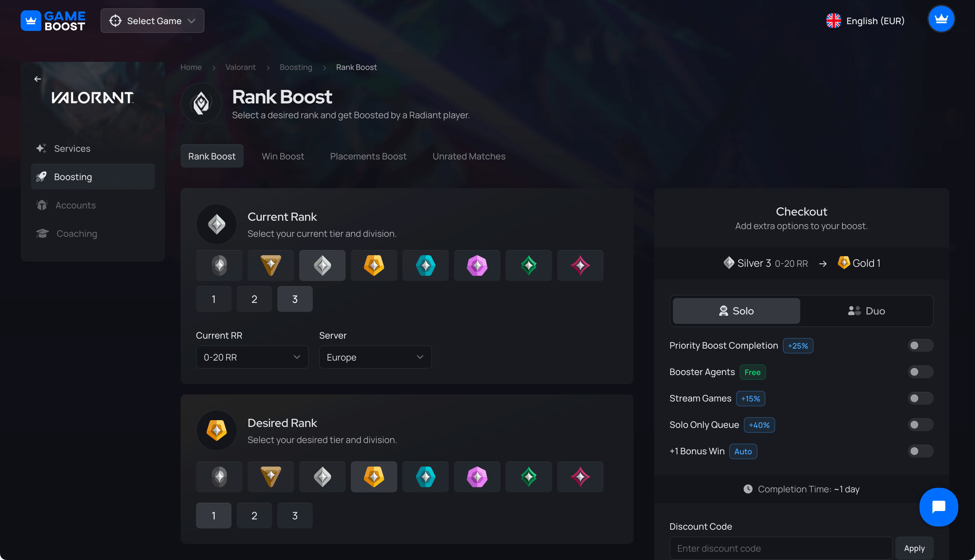Screen dimensions: 975x560
Task: Click the back arrow in the sidebar
Action: click(37, 79)
